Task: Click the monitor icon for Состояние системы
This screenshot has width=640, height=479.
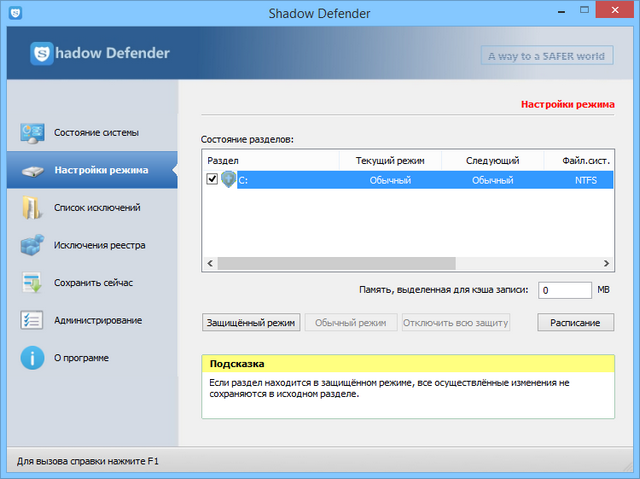Action: click(x=33, y=133)
